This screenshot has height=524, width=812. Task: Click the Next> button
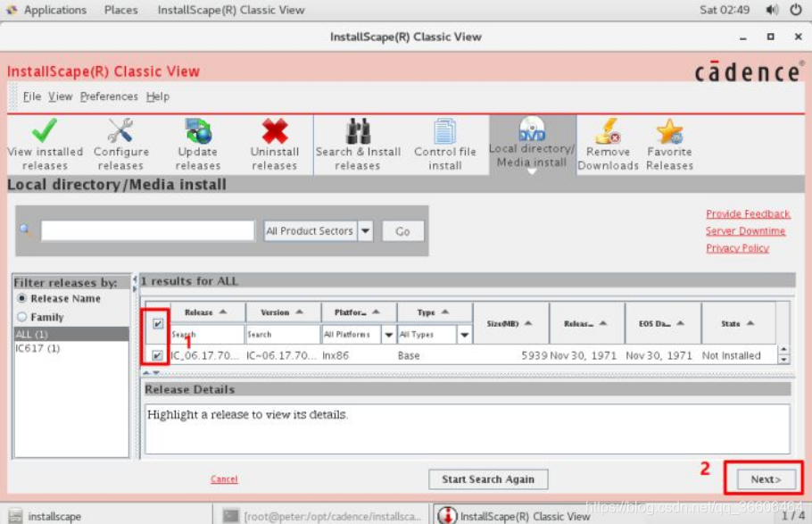[x=765, y=479]
